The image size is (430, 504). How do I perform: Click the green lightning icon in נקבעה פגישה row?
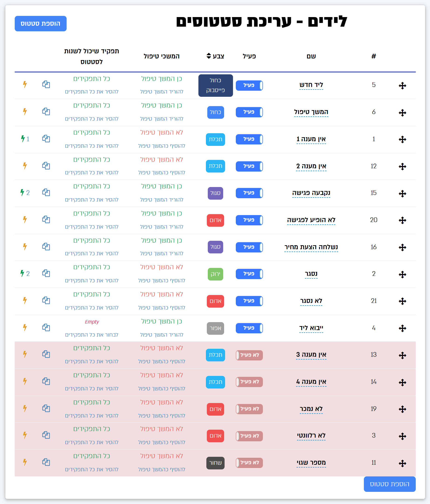pyautogui.click(x=22, y=193)
